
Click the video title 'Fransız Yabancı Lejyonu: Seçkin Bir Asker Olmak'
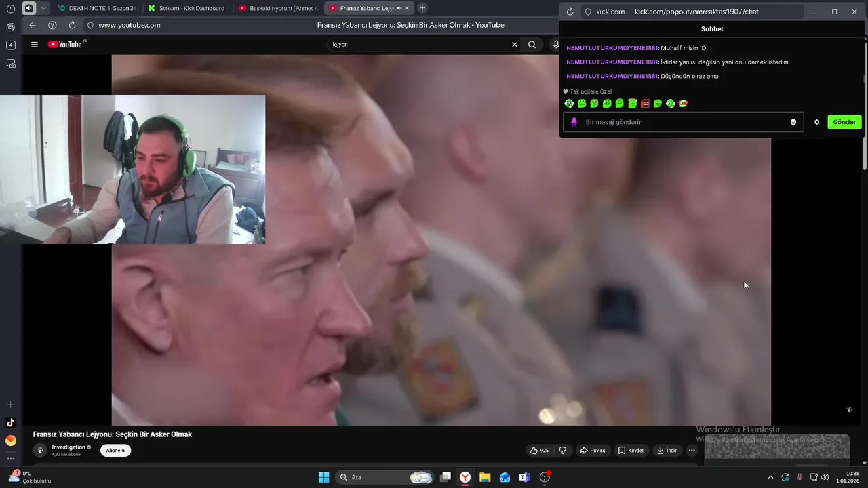pos(113,434)
